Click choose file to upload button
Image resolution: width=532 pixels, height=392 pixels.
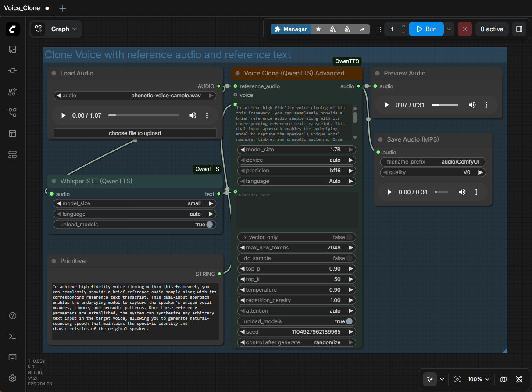[135, 133]
